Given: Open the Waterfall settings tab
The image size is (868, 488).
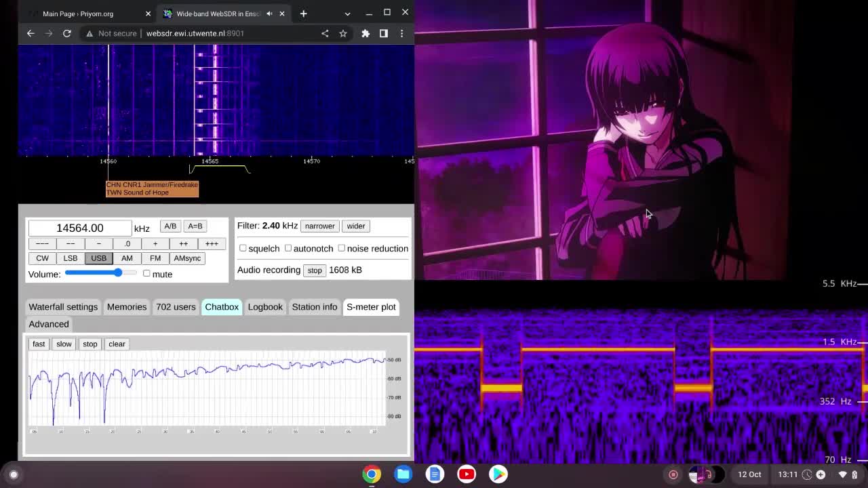Looking at the screenshot, I should 63,307.
